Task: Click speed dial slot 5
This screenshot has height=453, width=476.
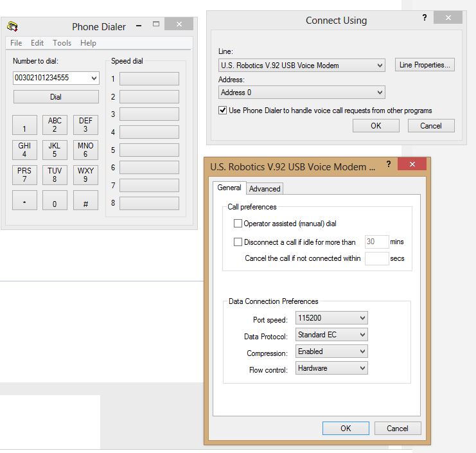Action: 149,150
